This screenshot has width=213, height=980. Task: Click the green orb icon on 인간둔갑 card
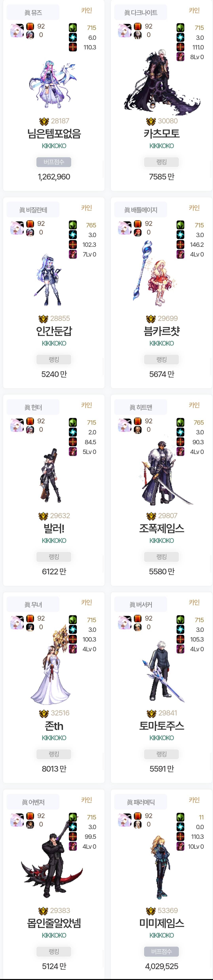tap(73, 225)
